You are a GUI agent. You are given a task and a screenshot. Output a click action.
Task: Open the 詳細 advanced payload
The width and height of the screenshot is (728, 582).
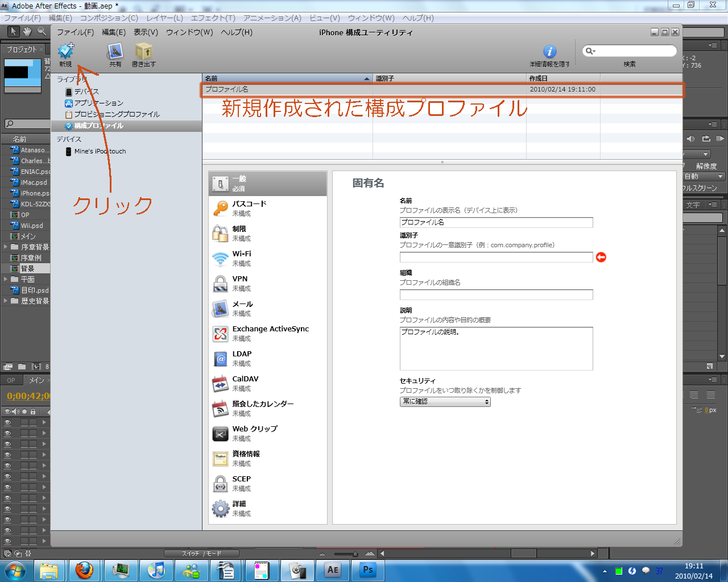pyautogui.click(x=268, y=509)
